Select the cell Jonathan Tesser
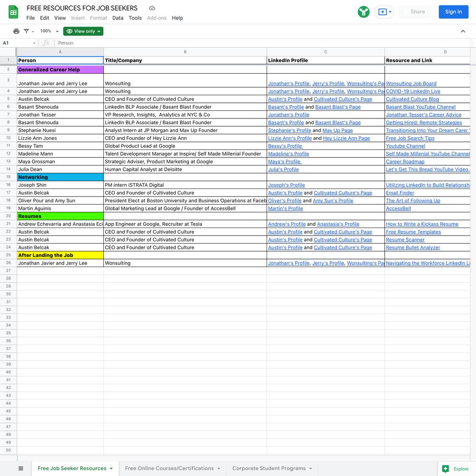Image resolution: width=476 pixels, height=476 pixels. (x=60, y=115)
